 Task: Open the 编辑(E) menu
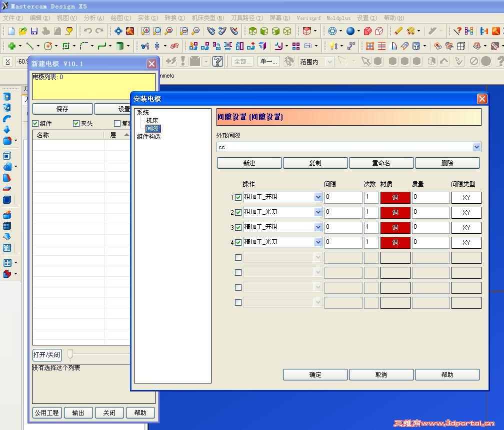[40, 18]
